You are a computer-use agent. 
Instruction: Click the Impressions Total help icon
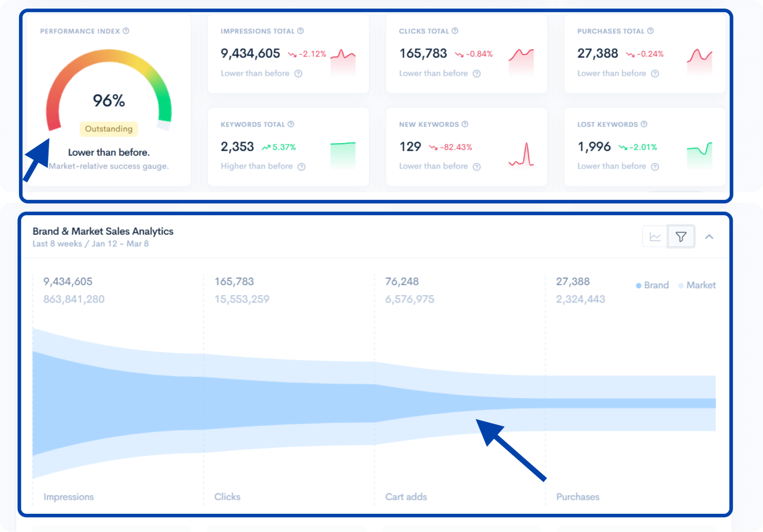(300, 31)
